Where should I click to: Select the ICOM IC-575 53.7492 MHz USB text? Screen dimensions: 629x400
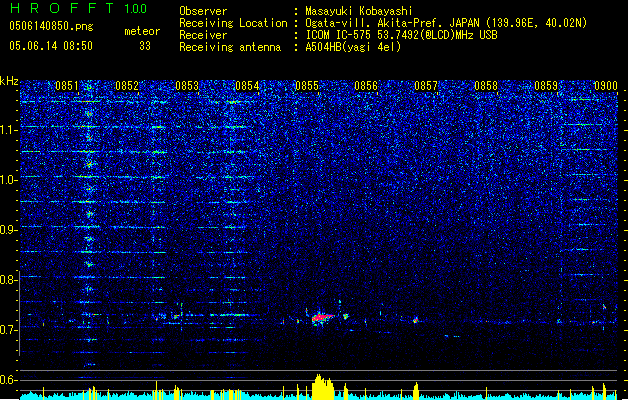point(401,35)
